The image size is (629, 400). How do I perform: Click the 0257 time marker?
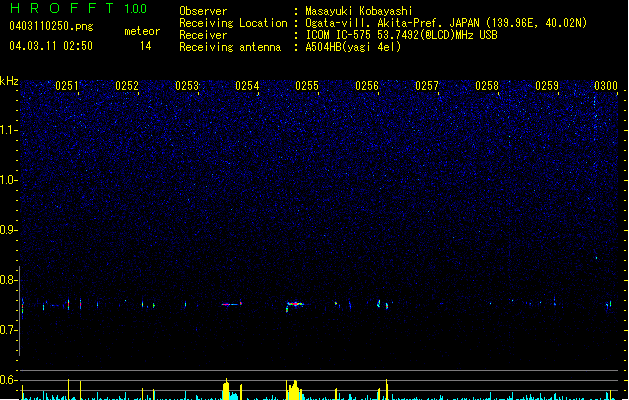(x=427, y=86)
